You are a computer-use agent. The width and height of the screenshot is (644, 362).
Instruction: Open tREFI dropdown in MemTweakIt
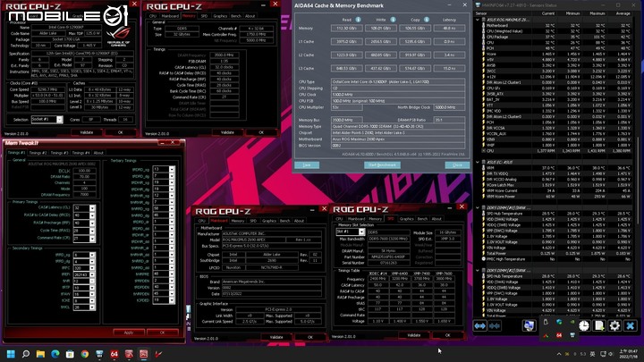pos(92,274)
